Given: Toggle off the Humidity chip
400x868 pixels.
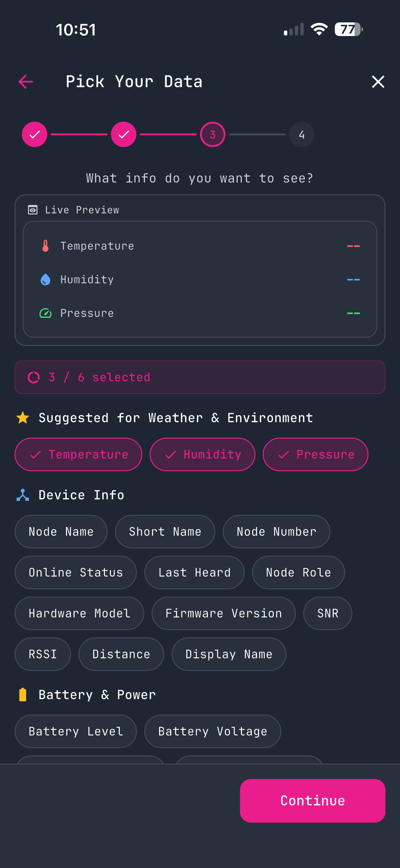Looking at the screenshot, I should tap(202, 454).
